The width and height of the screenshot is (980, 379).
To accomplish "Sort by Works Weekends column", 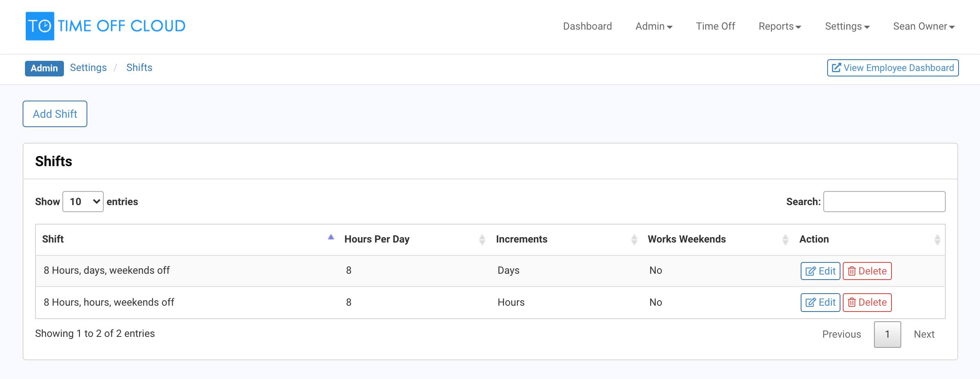I will point(717,239).
